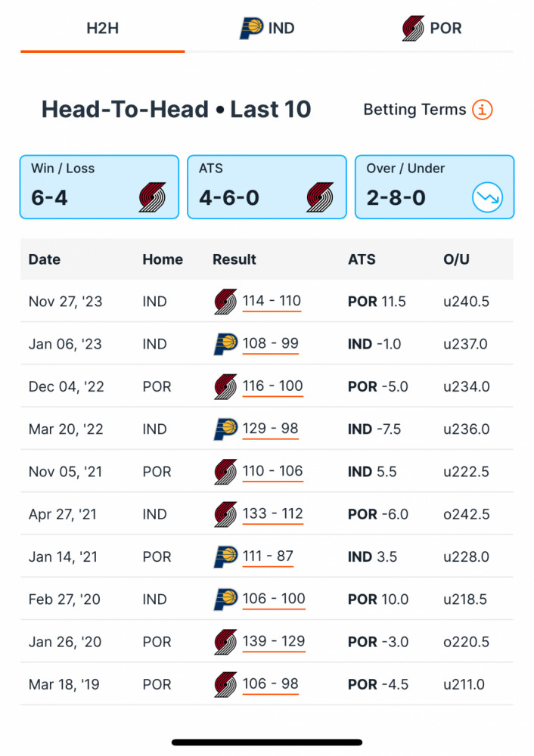
Task: Tap Blazers logo on Nov 27, '23 row
Action: click(225, 302)
